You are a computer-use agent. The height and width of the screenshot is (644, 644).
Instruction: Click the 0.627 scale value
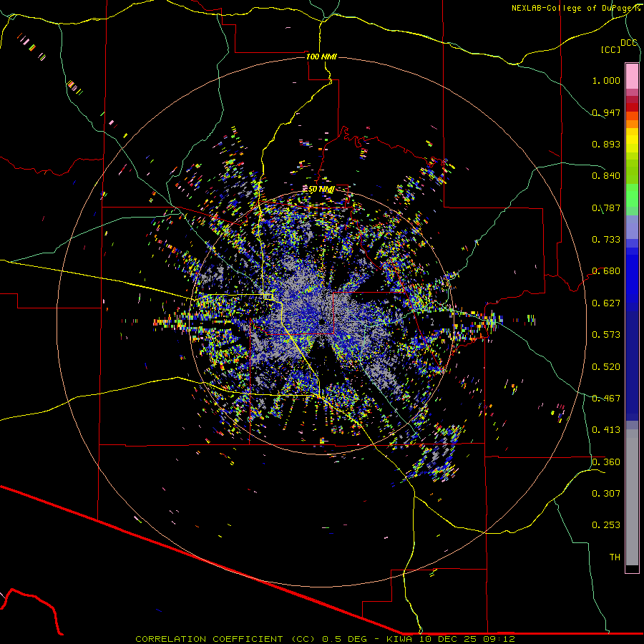606,303
